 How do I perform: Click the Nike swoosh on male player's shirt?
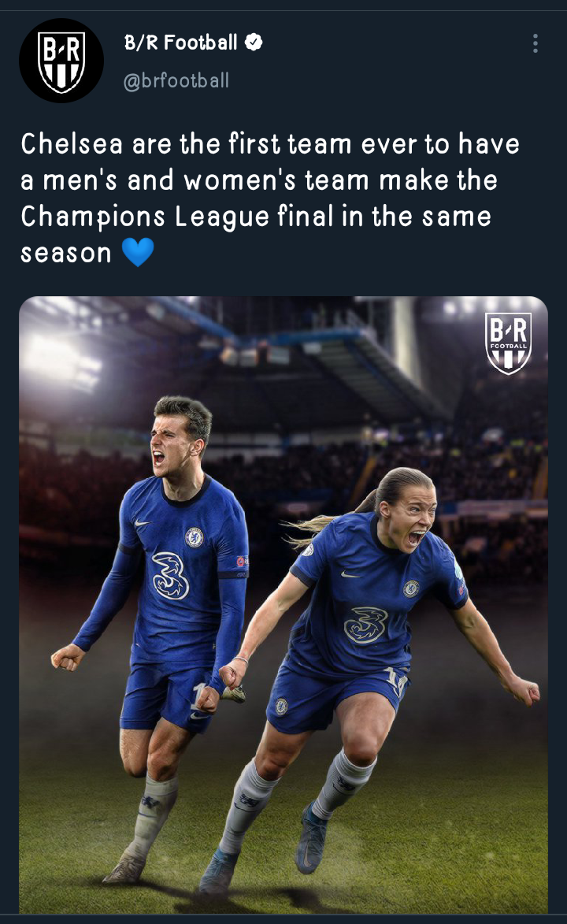(x=142, y=523)
